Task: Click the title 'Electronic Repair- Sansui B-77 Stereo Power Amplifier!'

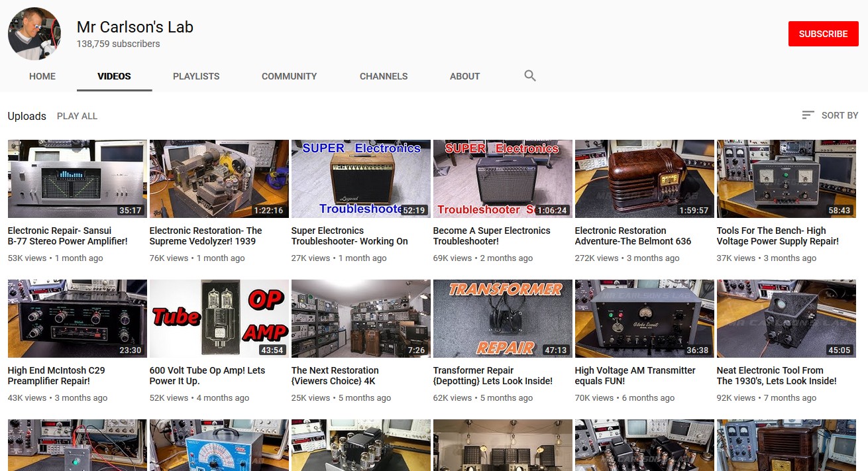Action: tap(68, 236)
